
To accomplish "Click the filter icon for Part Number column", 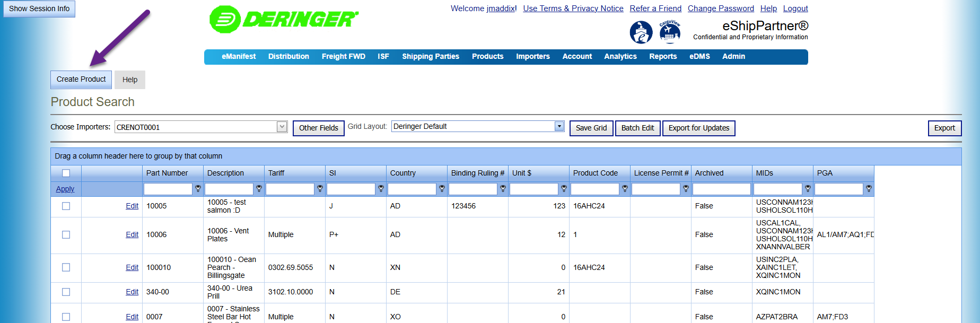I will [198, 189].
